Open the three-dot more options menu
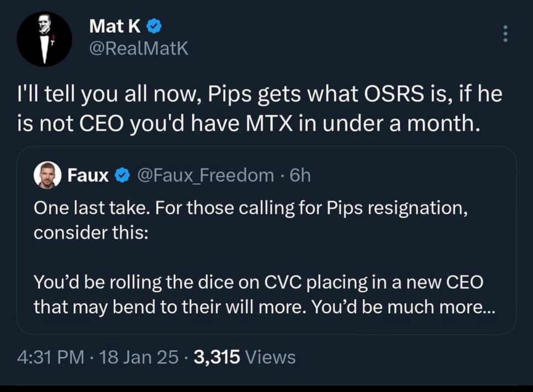533x392 pixels. point(504,34)
